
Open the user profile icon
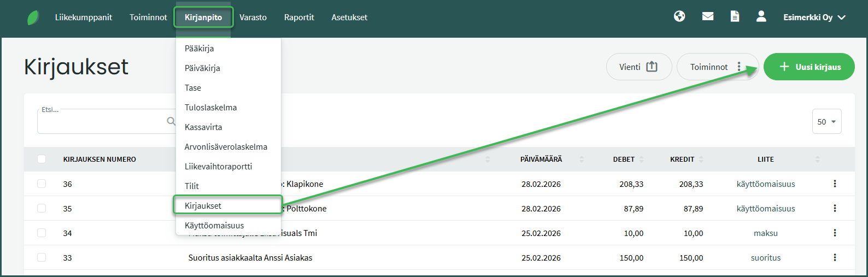[761, 16]
